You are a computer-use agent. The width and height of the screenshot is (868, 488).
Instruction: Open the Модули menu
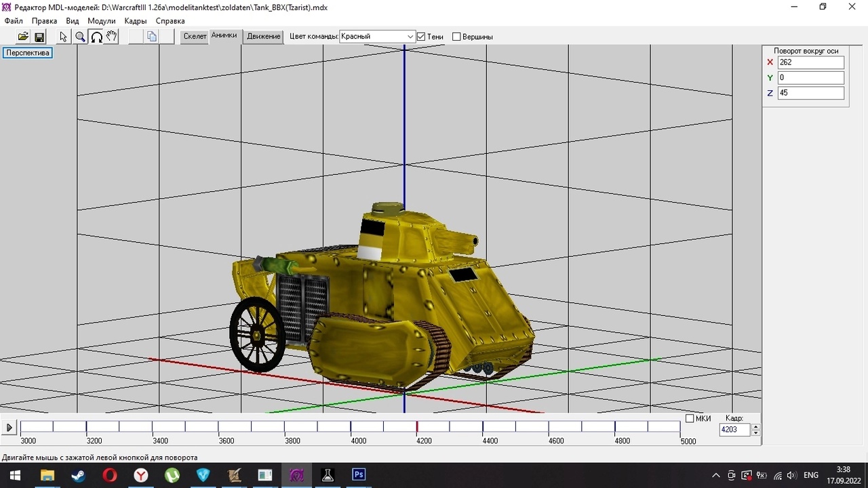pos(102,21)
